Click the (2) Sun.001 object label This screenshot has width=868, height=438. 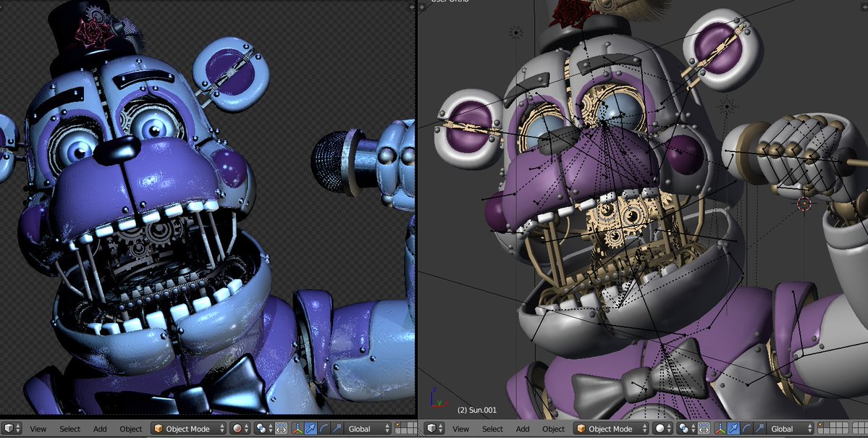(x=476, y=410)
